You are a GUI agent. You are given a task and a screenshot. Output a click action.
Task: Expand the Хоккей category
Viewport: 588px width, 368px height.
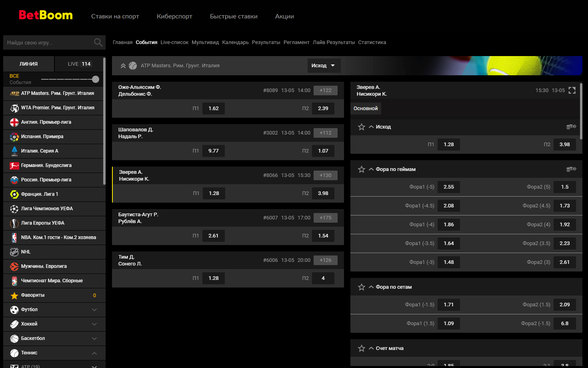click(x=94, y=324)
